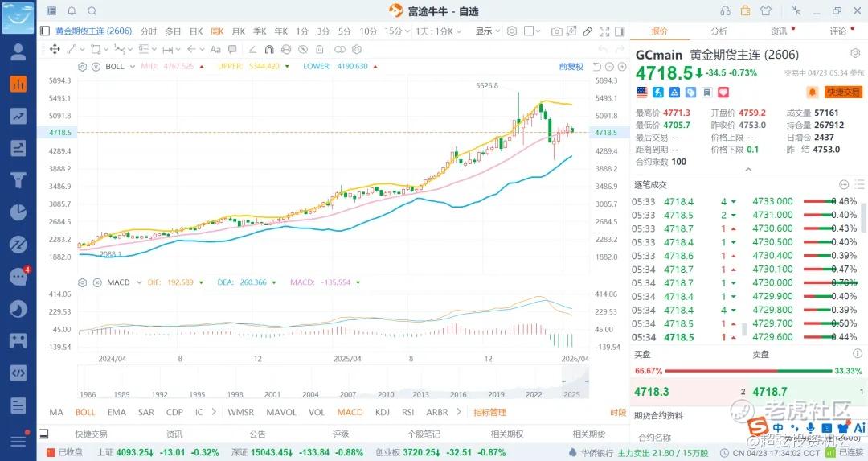Open the 显示 display dropdown

pos(487,31)
